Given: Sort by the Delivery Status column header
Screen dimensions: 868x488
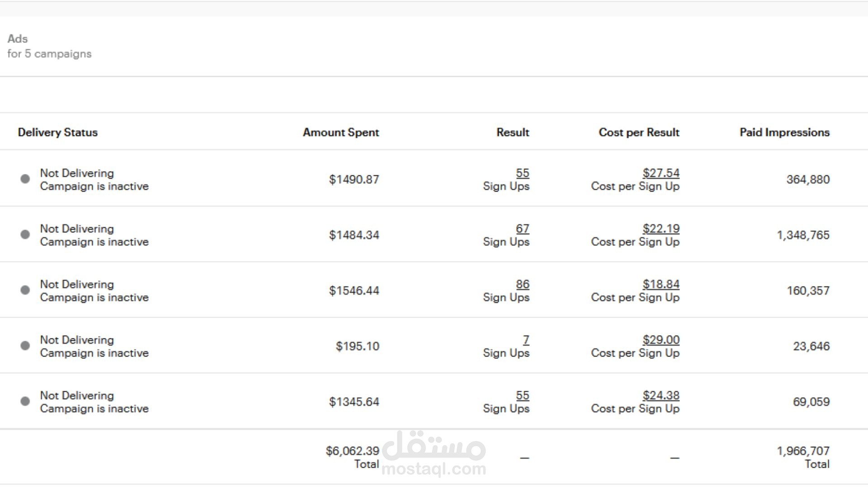Looking at the screenshot, I should point(58,132).
